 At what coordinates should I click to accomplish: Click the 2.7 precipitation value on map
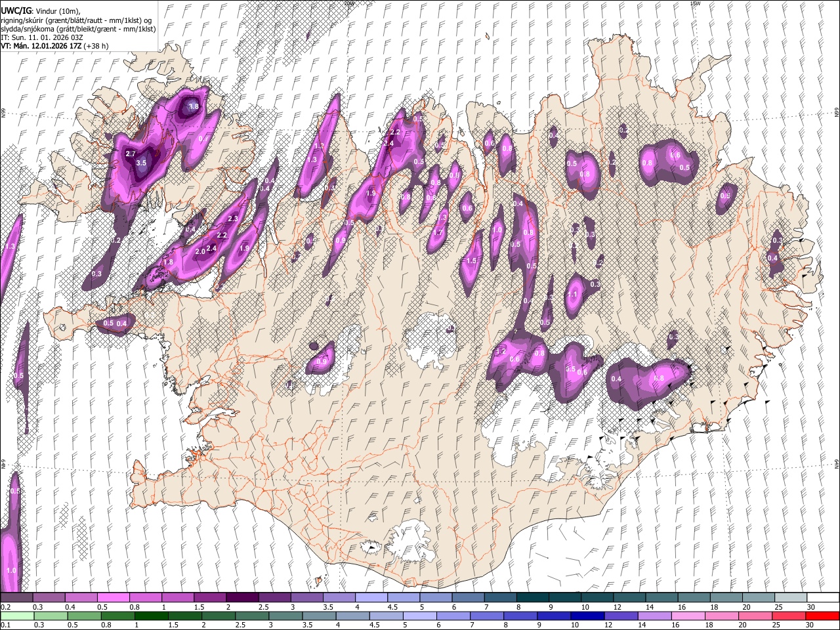(x=130, y=154)
